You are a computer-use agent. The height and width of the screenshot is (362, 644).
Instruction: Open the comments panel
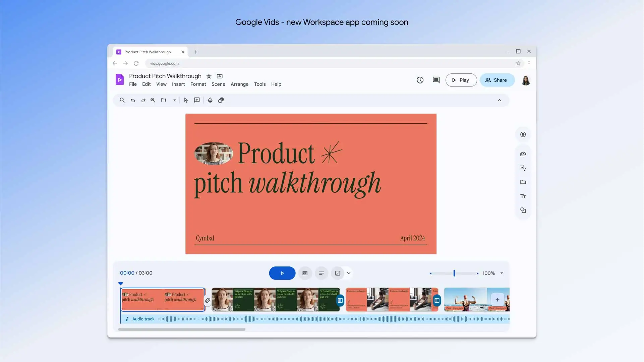(x=435, y=80)
